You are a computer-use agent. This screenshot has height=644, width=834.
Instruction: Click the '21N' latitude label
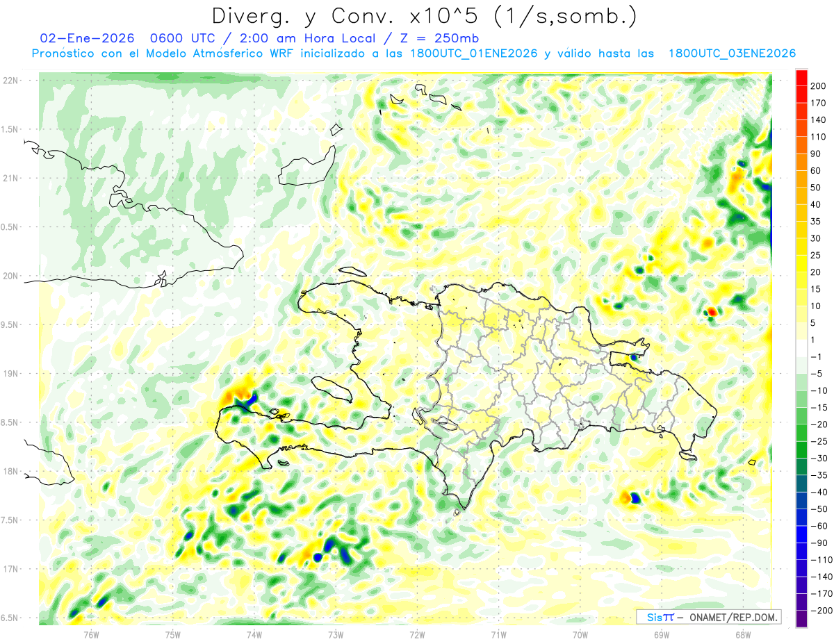coord(10,179)
